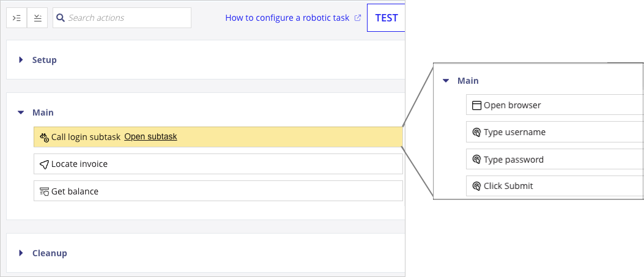Open the login subtask via Open subtask link
Viewport: 644px width, 277px height.
coord(150,137)
